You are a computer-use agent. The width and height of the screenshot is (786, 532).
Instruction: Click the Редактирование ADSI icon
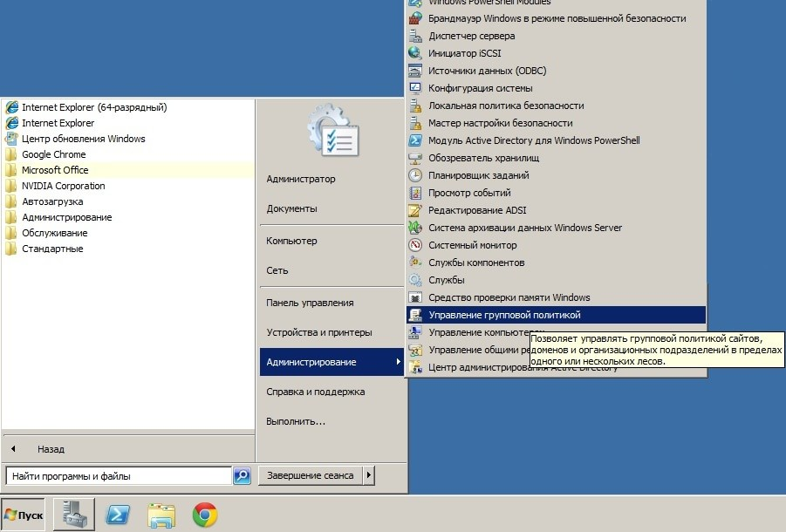point(415,210)
